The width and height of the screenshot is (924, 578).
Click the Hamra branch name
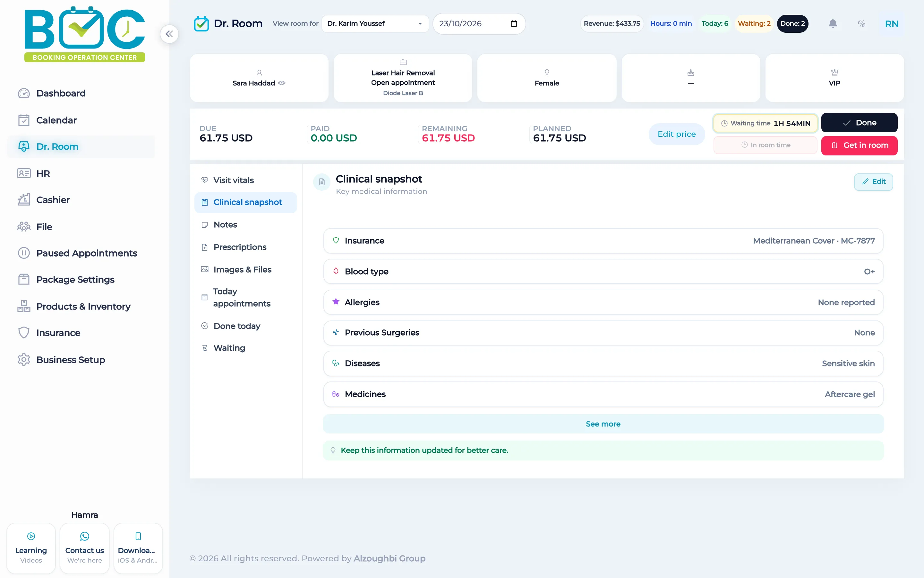[x=84, y=515]
